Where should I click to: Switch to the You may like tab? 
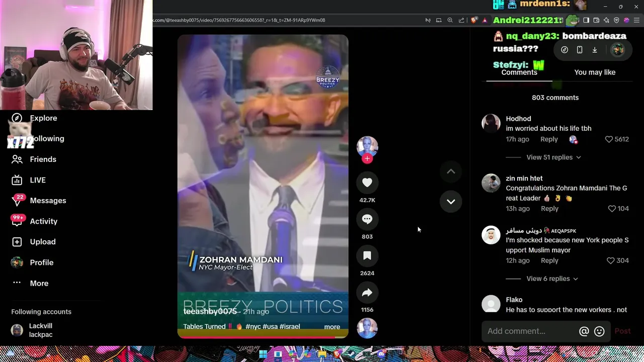[x=595, y=72]
